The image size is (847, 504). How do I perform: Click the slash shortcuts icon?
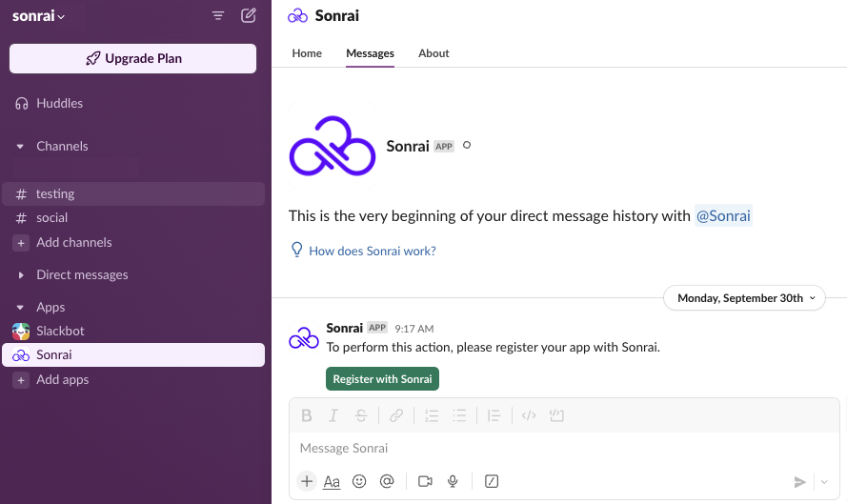pyautogui.click(x=491, y=481)
